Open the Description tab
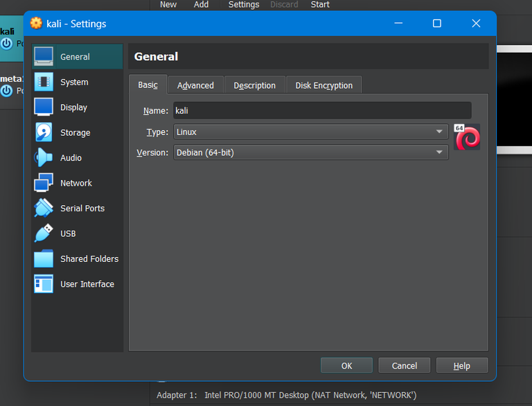This screenshot has height=406, width=532. tap(254, 85)
